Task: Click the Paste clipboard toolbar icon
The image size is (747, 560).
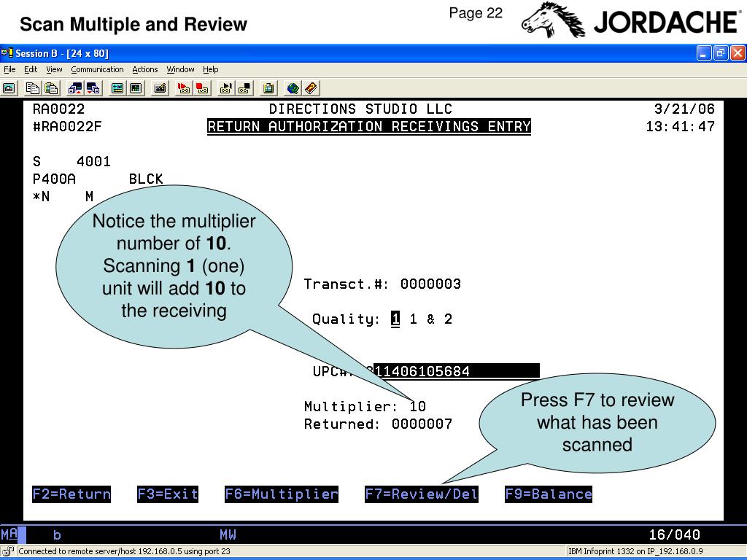Action: click(x=52, y=88)
